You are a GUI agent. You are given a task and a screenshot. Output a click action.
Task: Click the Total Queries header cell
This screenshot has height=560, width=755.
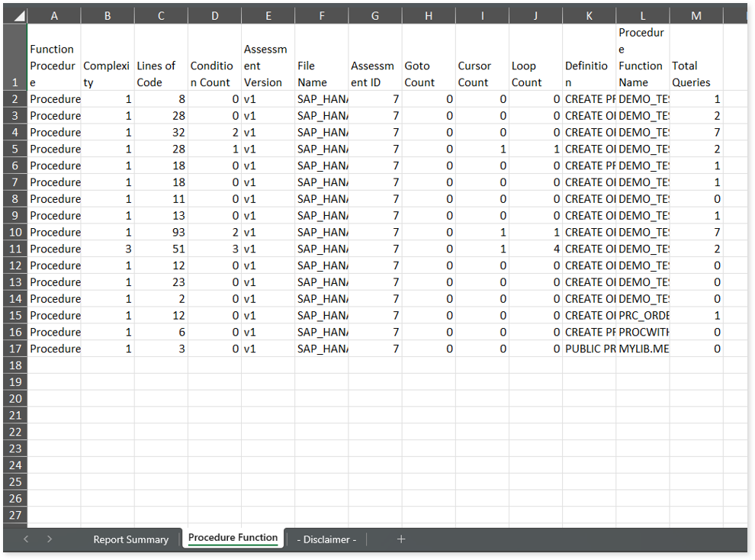pyautogui.click(x=696, y=74)
